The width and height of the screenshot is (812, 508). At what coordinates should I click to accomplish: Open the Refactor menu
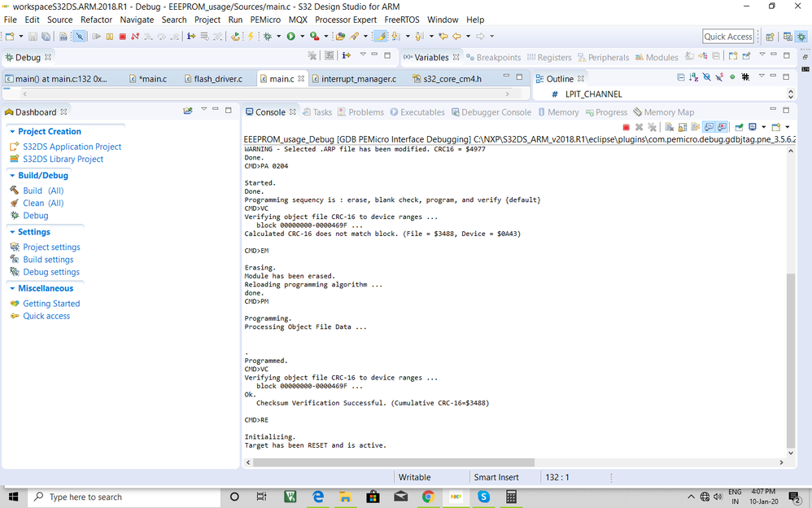(x=96, y=20)
